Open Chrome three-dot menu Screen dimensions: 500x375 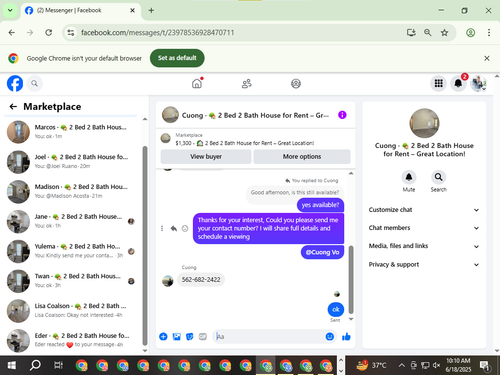(489, 32)
